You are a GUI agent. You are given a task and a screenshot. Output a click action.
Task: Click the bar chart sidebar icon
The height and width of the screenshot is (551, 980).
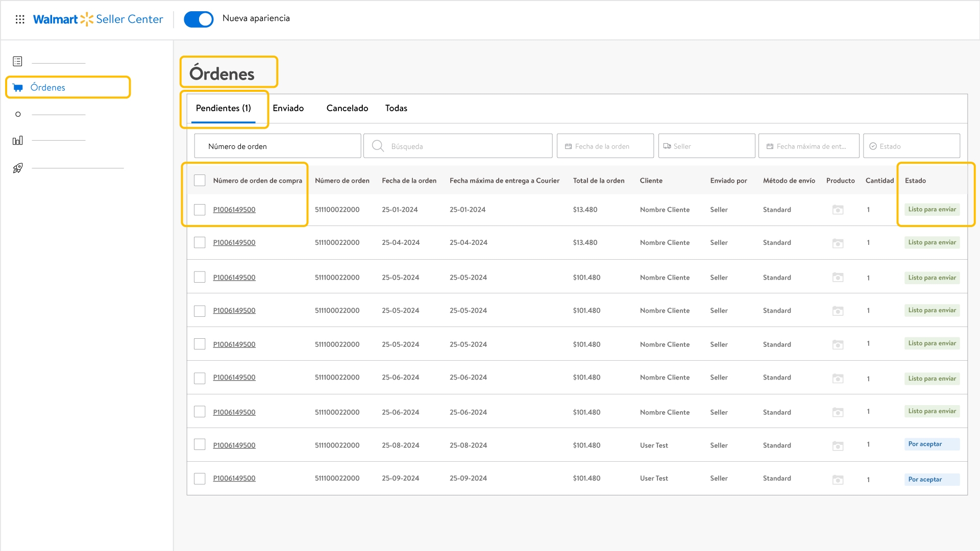click(18, 140)
